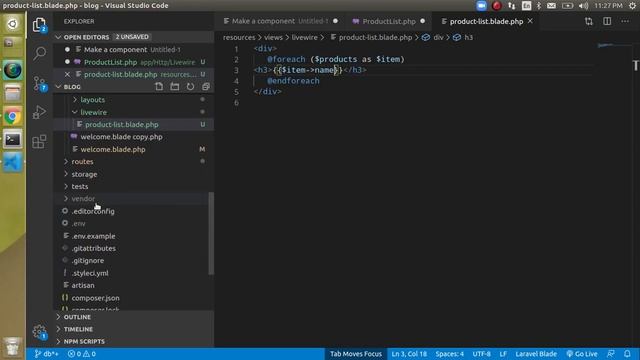Open .styleci.yml file
This screenshot has height=360, width=640.
point(90,273)
